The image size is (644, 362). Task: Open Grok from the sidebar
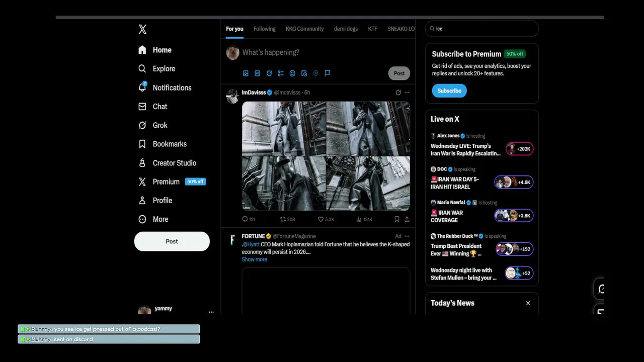tap(153, 125)
